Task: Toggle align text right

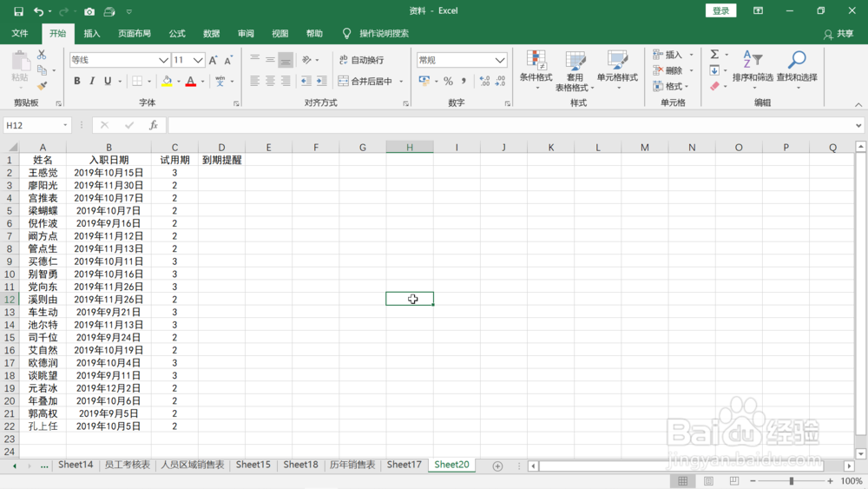Action: [286, 81]
